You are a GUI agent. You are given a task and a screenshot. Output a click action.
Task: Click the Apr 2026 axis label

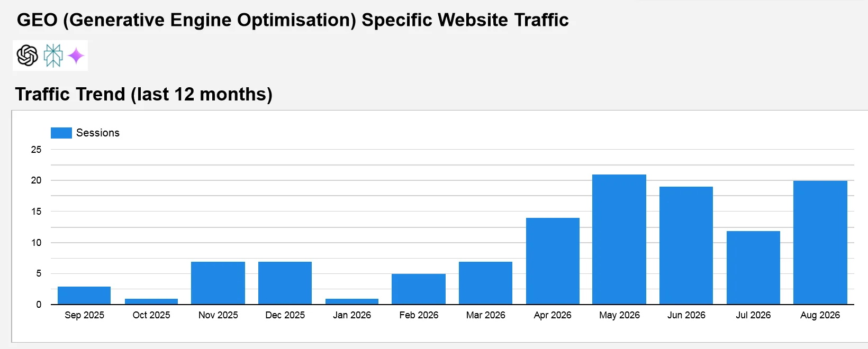[553, 315]
